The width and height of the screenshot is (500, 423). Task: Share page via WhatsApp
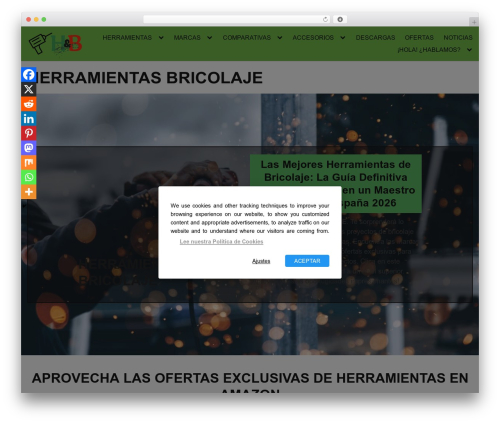(x=29, y=177)
